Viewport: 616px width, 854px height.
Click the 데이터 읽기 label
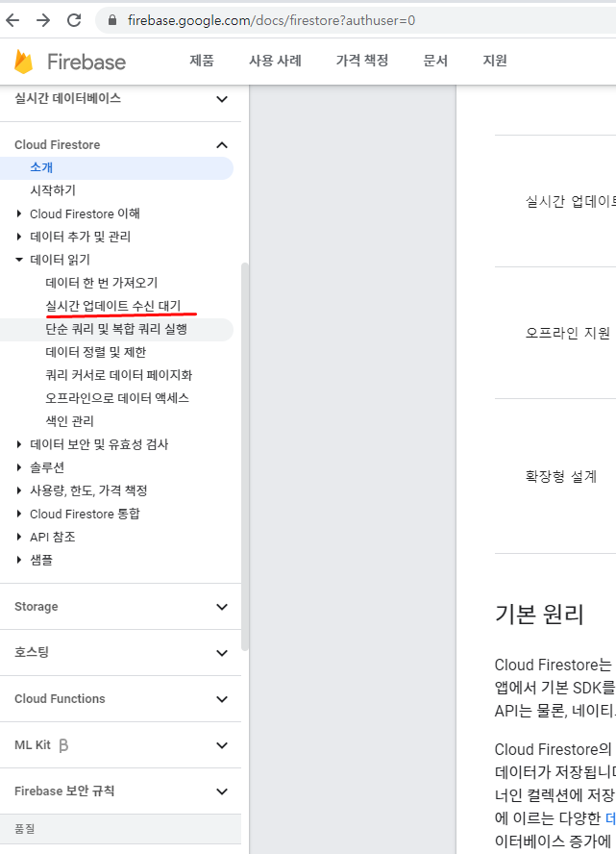(x=60, y=260)
